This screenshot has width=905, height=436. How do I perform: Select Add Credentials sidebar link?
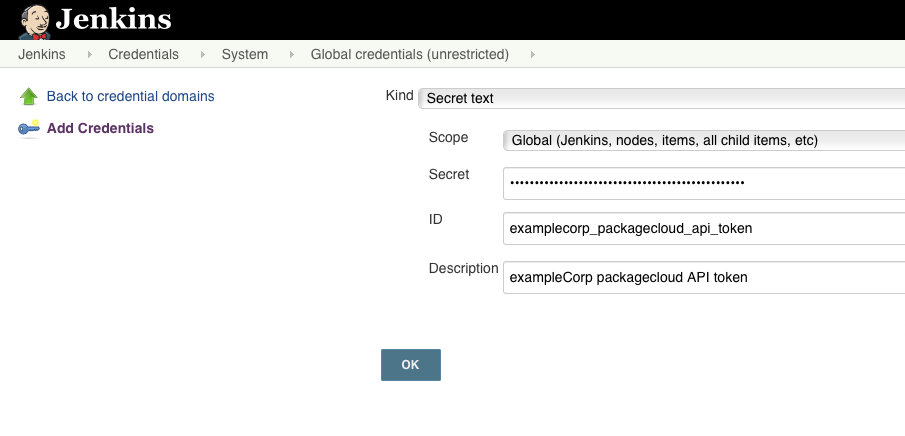point(100,128)
